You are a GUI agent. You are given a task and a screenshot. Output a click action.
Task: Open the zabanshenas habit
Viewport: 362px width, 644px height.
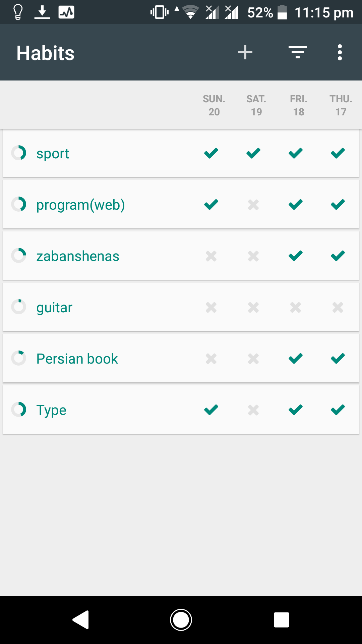[x=78, y=256]
